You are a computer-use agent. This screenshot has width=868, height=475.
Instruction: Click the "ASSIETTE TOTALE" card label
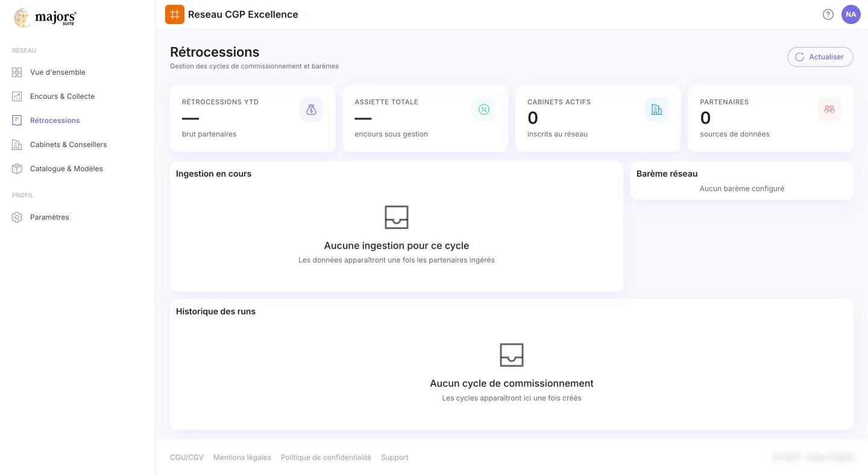click(386, 102)
